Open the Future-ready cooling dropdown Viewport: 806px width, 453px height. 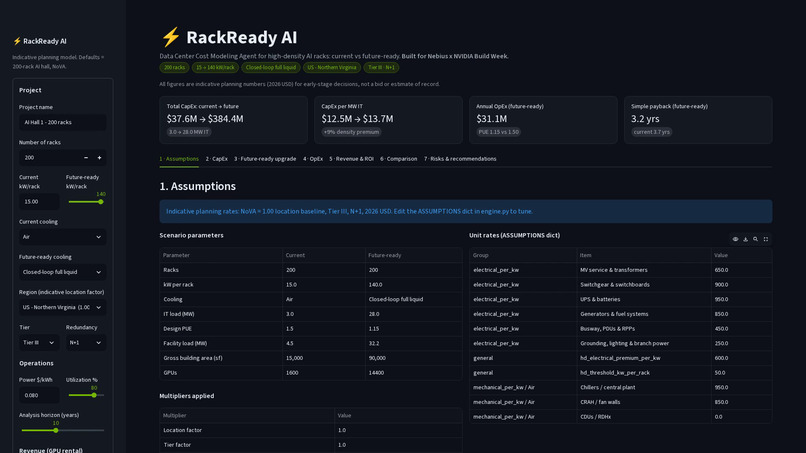coord(63,272)
